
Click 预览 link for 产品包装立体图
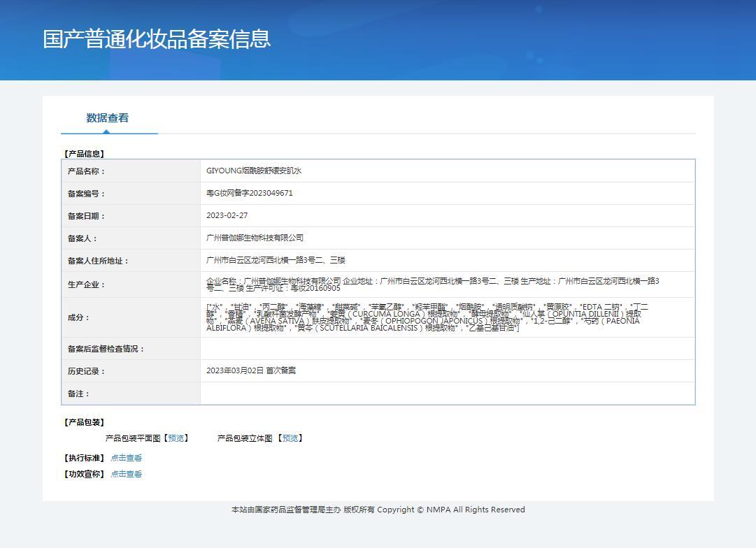coord(290,438)
